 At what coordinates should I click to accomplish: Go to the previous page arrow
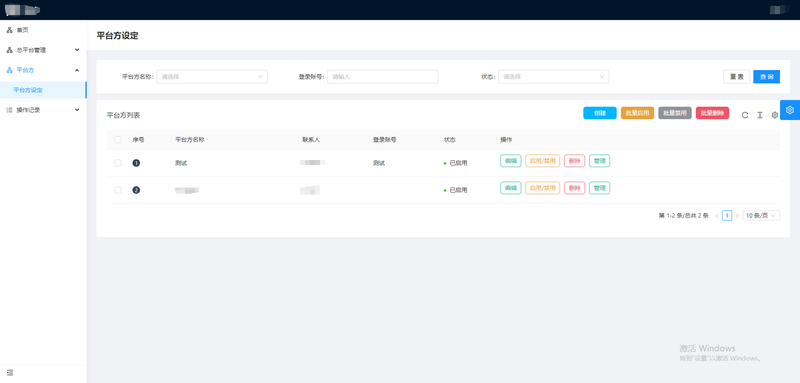[x=717, y=216]
